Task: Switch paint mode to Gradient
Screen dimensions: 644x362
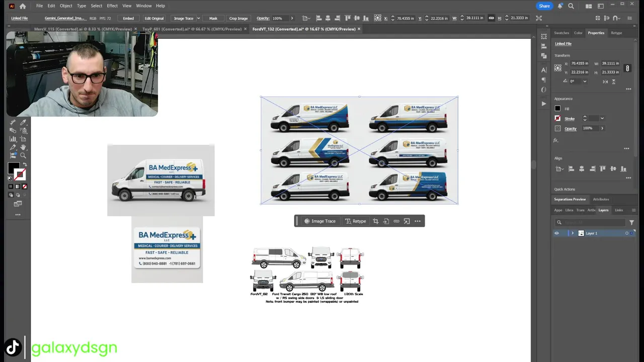Action: click(x=18, y=187)
